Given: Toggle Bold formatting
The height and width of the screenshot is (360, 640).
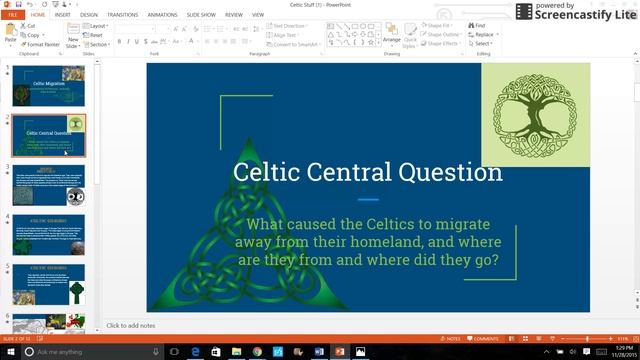Looking at the screenshot, I should coord(119,41).
